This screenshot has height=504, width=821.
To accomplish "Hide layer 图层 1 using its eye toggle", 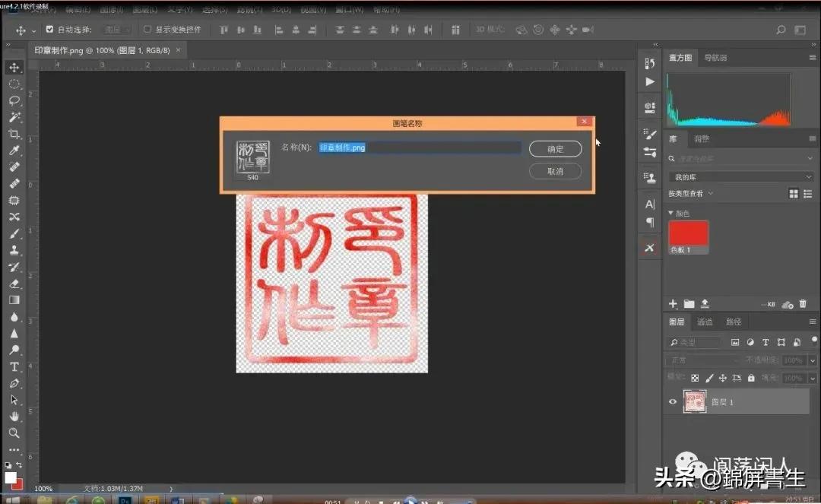I will pos(672,402).
